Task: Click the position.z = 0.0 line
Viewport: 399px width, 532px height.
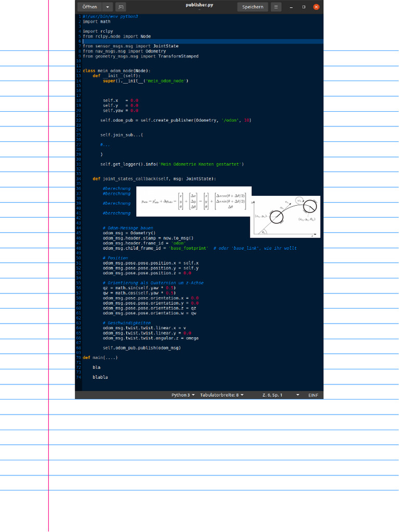Action: click(147, 273)
